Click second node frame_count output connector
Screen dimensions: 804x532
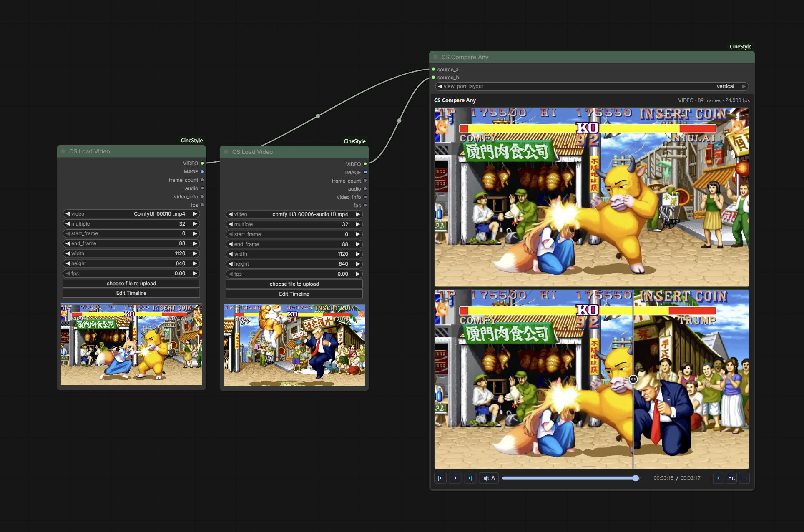[x=365, y=181]
